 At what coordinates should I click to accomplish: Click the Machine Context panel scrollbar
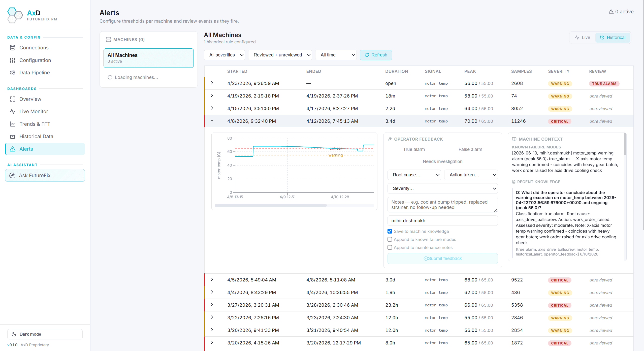[x=625, y=144]
